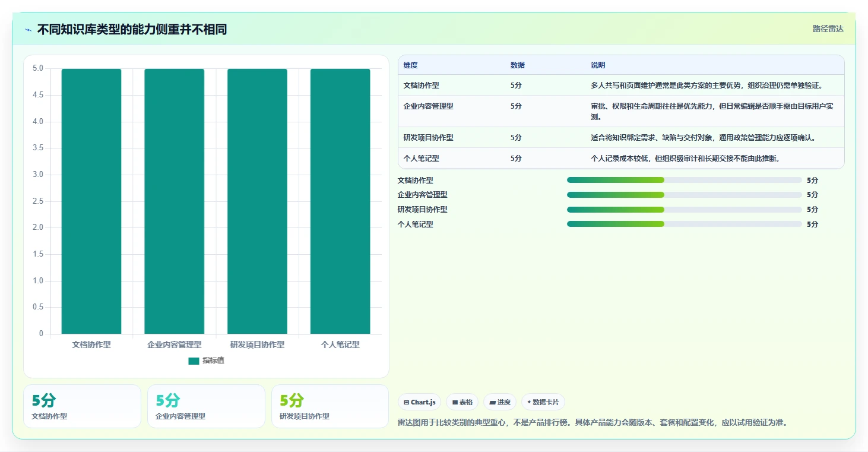Click the 研发项目协作型 progress bar
Viewport: 868px width, 452px height.
tap(684, 210)
